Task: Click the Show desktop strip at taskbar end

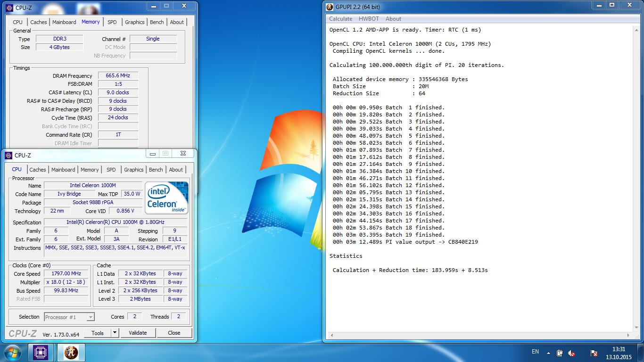Action: pos(641,353)
